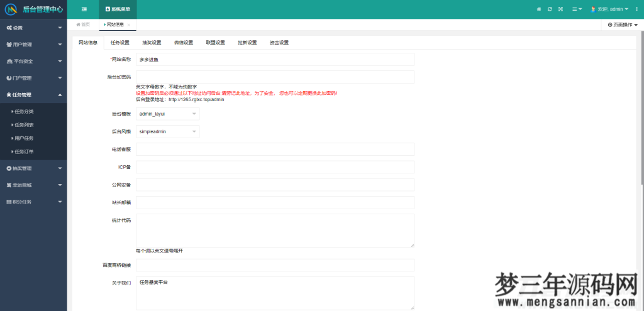Close the 网站信息 page tab
The height and width of the screenshot is (311, 644).
click(129, 25)
